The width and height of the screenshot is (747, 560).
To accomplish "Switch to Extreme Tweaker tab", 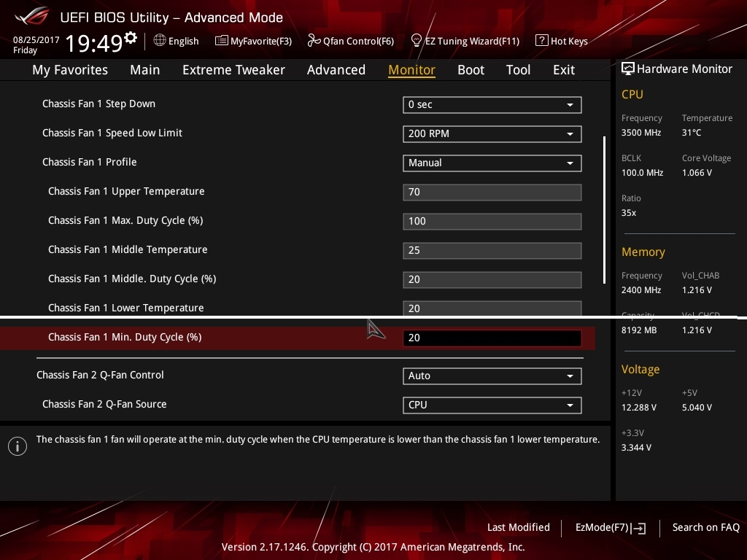I will click(233, 70).
